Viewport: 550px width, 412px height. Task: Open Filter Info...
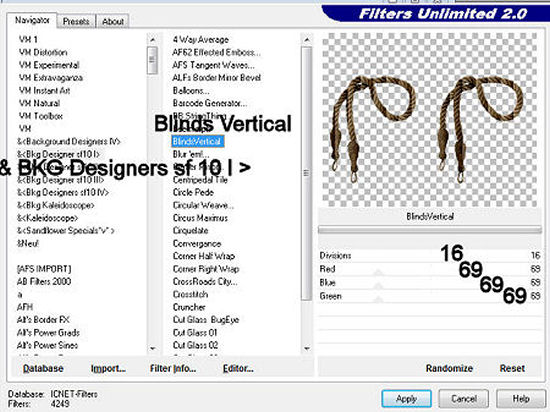pyautogui.click(x=173, y=368)
